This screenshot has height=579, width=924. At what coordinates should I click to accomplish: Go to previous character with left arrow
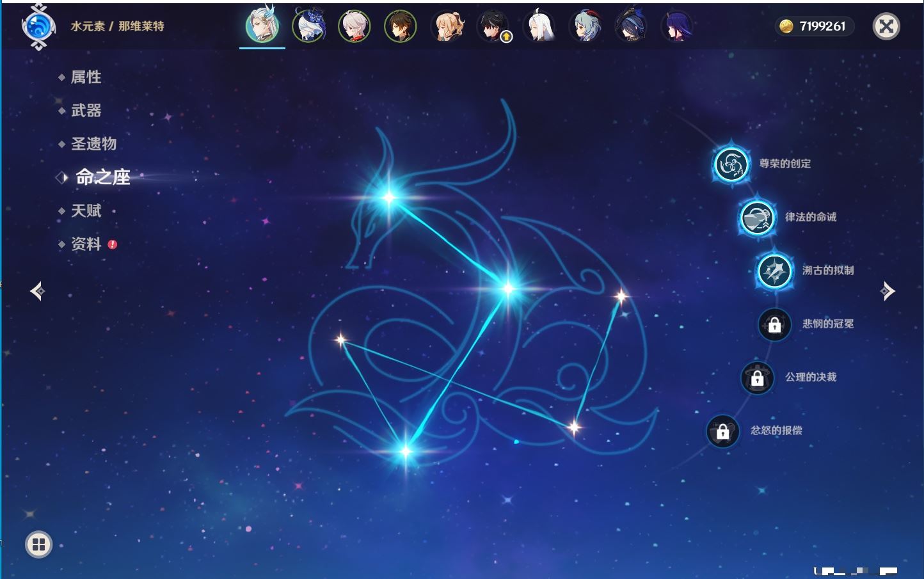38,291
